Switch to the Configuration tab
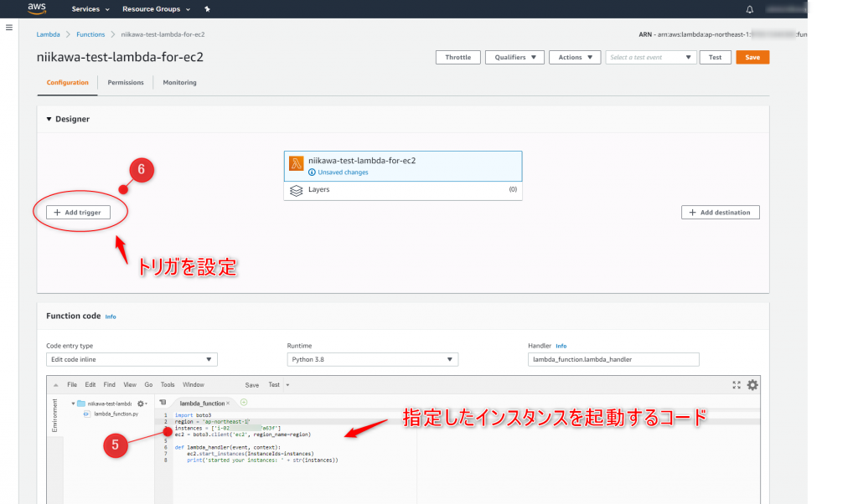Viewport: 858px width, 504px height. point(67,83)
